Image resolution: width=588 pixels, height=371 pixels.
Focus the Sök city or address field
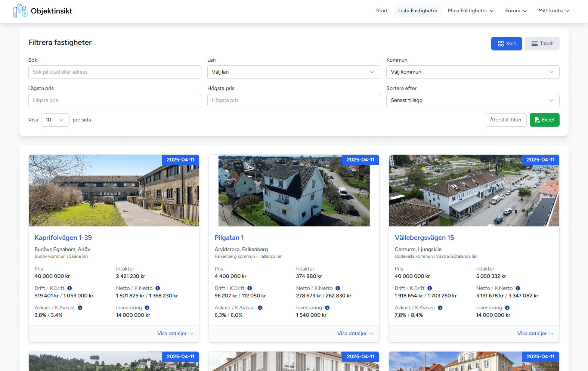coord(115,72)
